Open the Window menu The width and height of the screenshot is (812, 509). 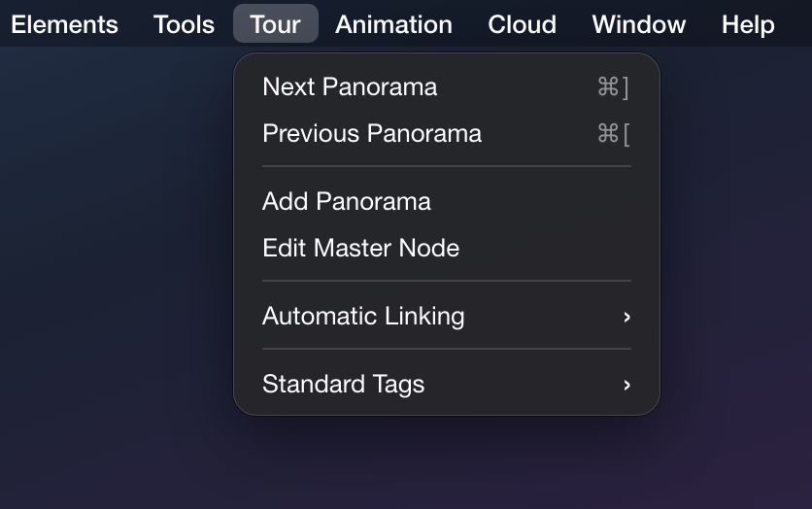point(639,24)
